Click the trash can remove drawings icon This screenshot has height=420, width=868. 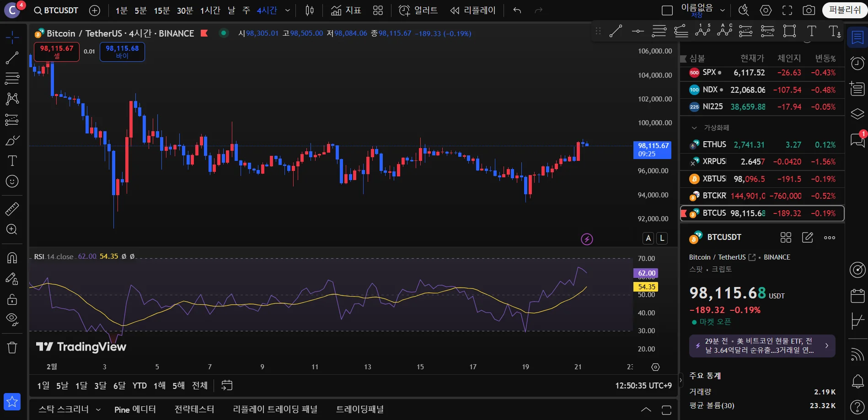12,348
